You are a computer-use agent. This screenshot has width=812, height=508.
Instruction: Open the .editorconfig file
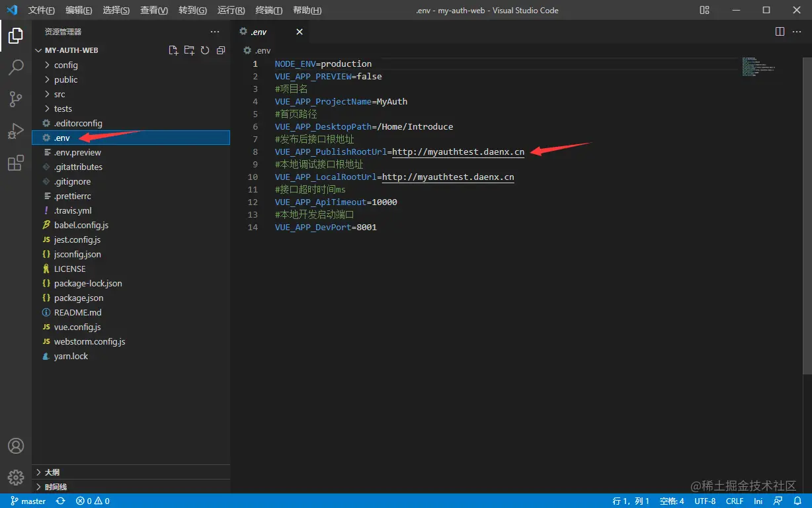pyautogui.click(x=131, y=123)
